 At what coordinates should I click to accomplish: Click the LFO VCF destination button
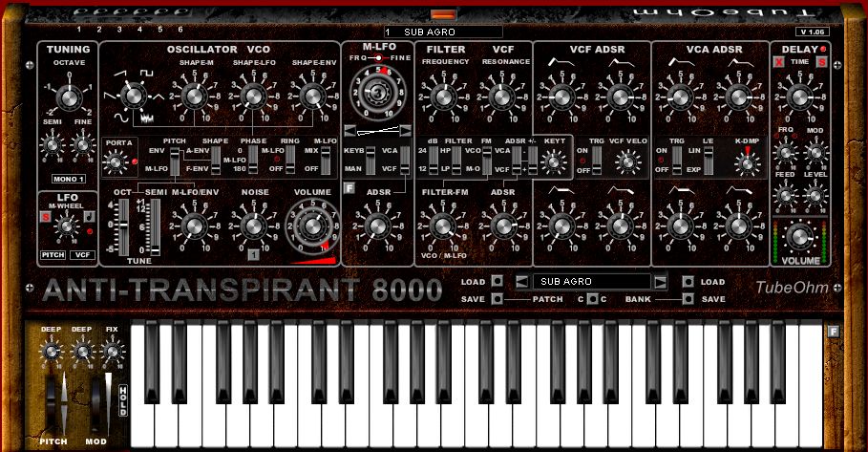pyautogui.click(x=82, y=255)
